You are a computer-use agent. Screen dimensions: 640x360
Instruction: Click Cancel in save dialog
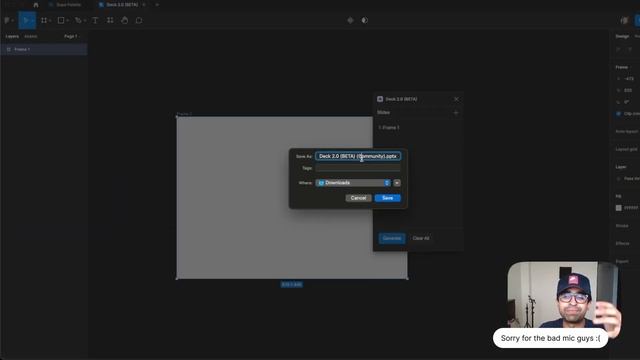358,198
